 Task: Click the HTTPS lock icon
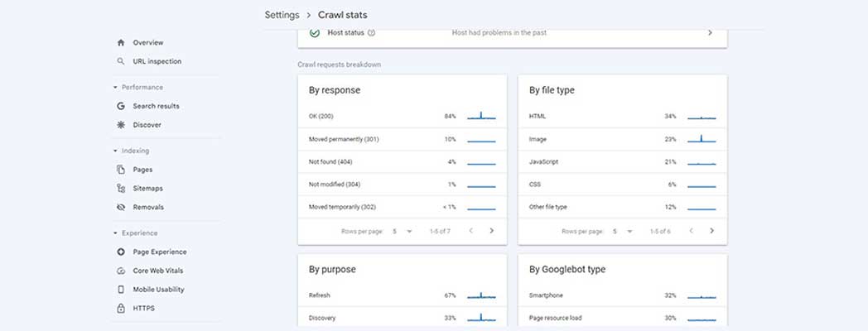coord(121,309)
